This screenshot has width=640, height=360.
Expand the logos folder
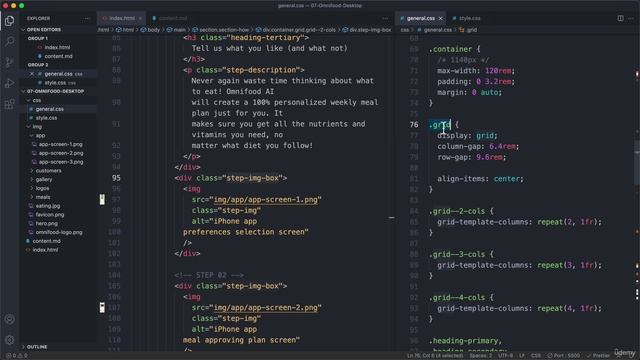(x=42, y=189)
